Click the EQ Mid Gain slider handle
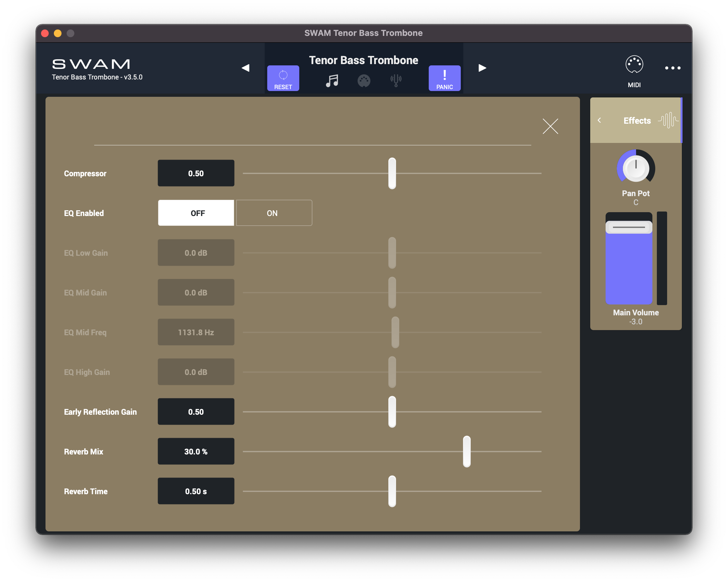 point(392,293)
